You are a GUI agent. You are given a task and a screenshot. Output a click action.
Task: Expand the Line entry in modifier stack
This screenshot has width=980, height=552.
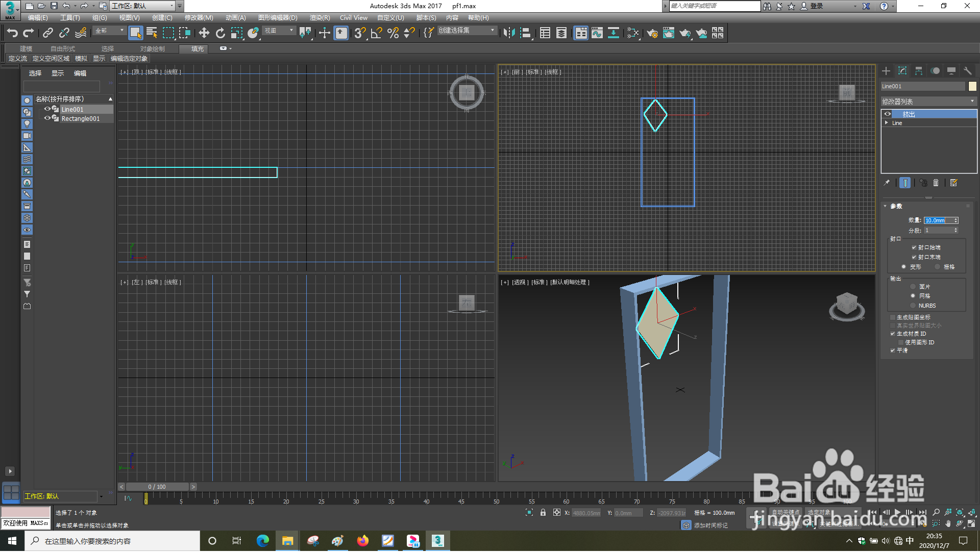(x=887, y=123)
